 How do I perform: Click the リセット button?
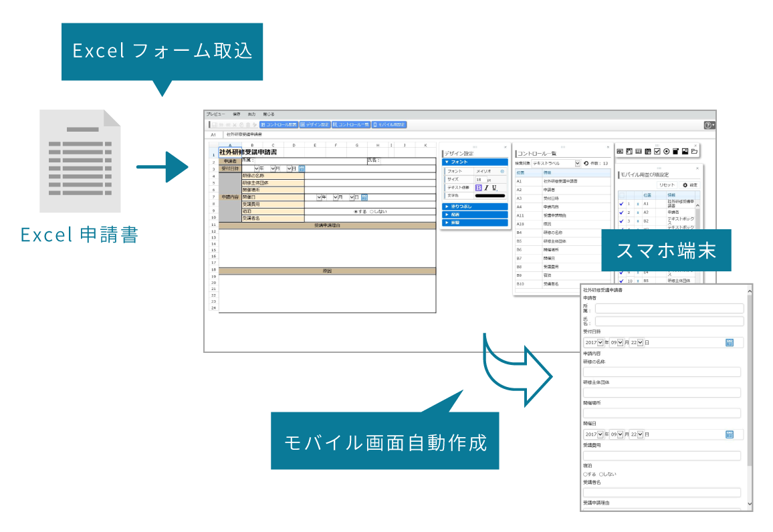point(667,185)
